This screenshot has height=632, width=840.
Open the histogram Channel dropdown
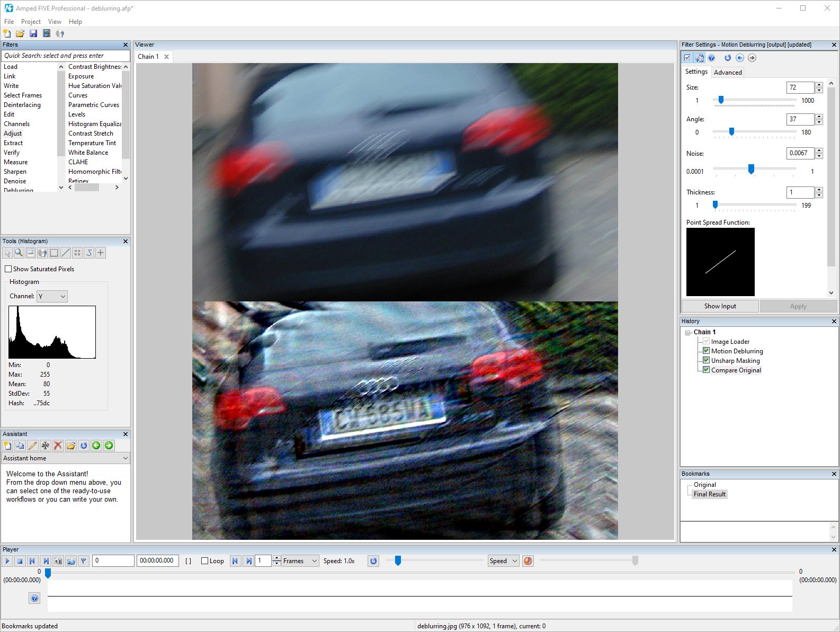tap(52, 297)
